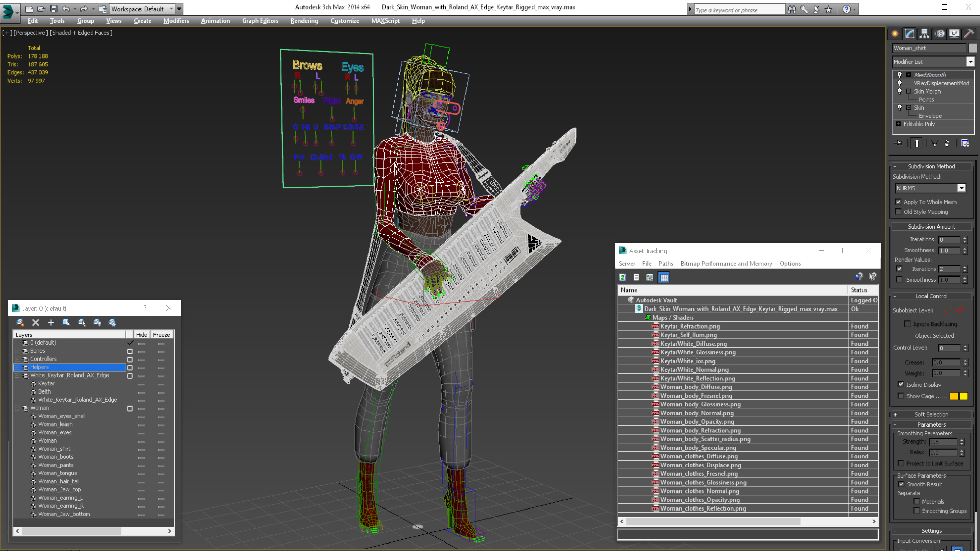Collapse the Woman layer tree
Screen dimensions: 980x551
[17, 408]
